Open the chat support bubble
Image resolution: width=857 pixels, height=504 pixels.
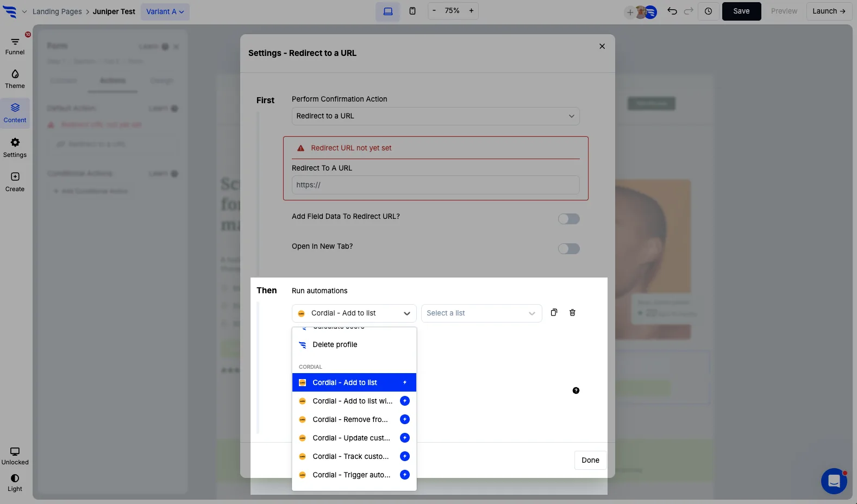pyautogui.click(x=834, y=481)
